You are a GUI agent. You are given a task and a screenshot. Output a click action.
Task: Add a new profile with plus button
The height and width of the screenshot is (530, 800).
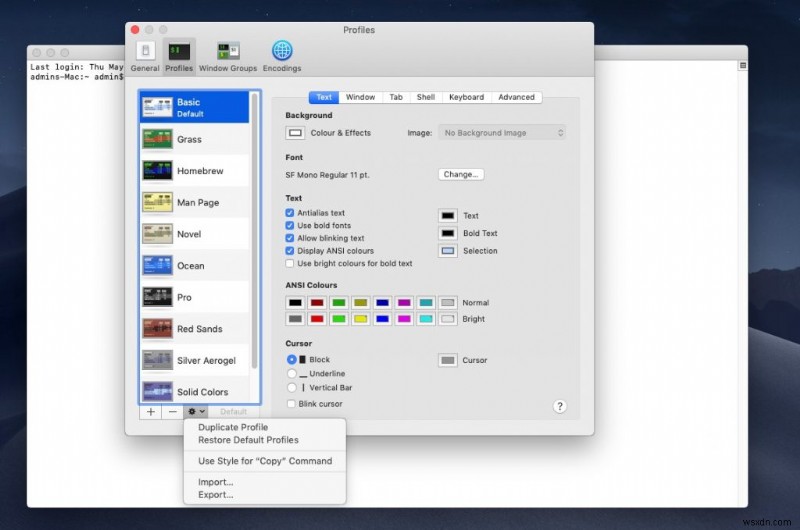pyautogui.click(x=151, y=412)
